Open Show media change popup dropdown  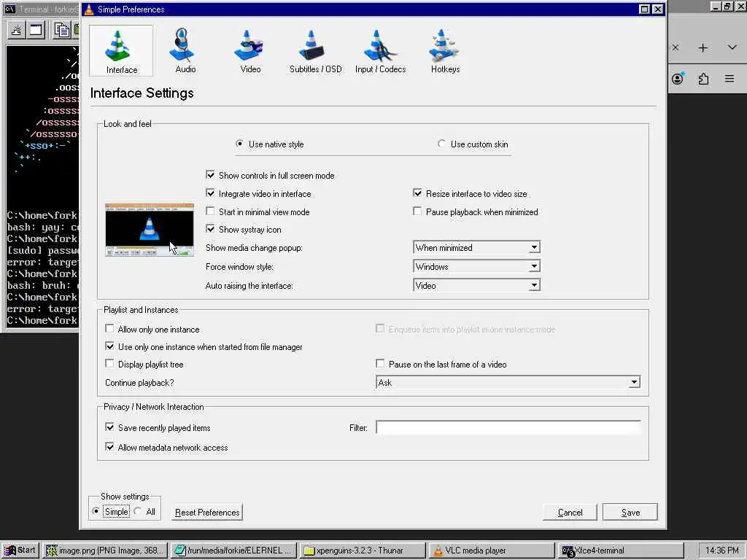coord(476,248)
